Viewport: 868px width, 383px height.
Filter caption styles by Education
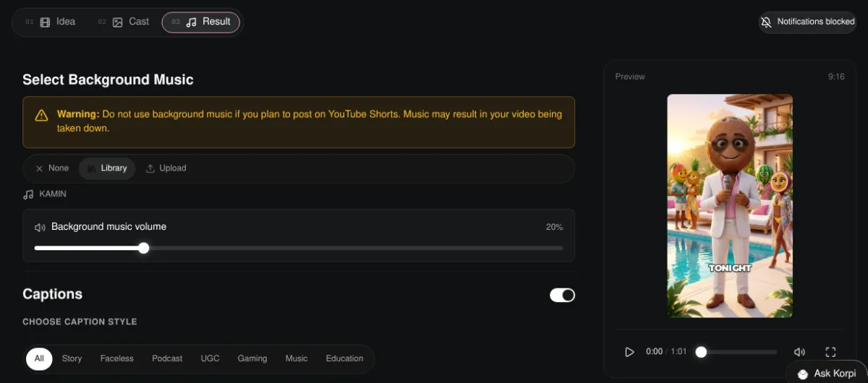(344, 358)
